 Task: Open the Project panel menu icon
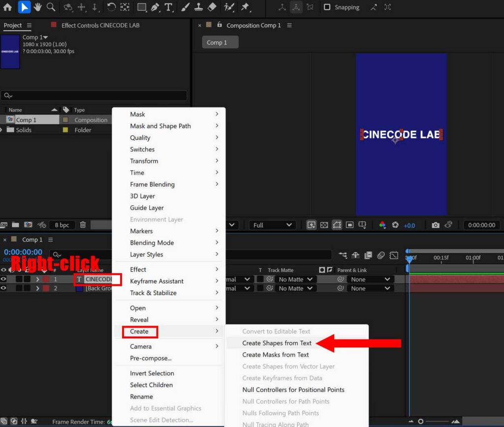click(29, 26)
